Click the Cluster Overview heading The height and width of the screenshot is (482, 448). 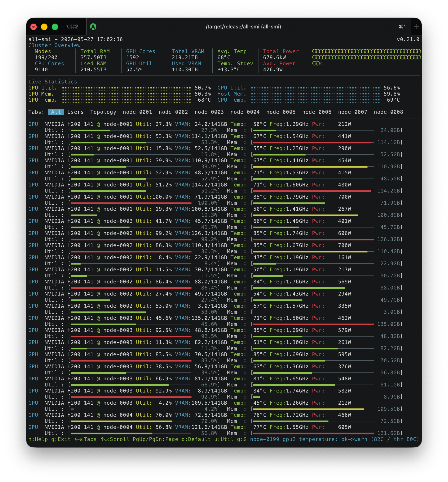point(54,45)
